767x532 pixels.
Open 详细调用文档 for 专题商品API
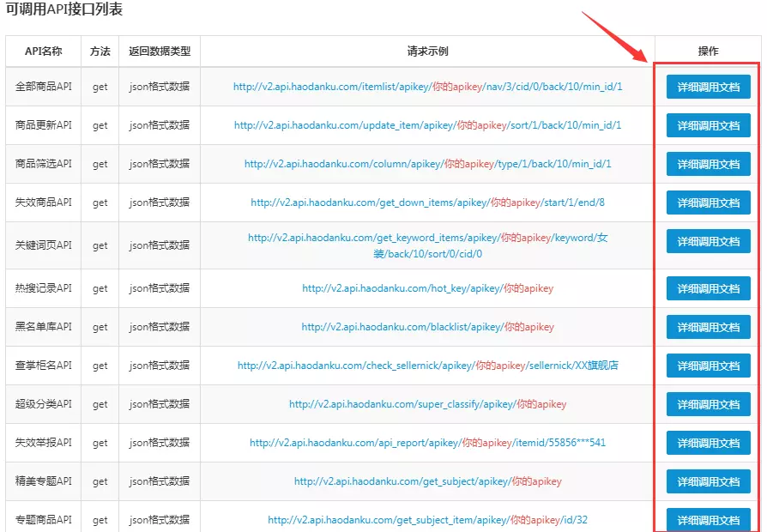(708, 520)
